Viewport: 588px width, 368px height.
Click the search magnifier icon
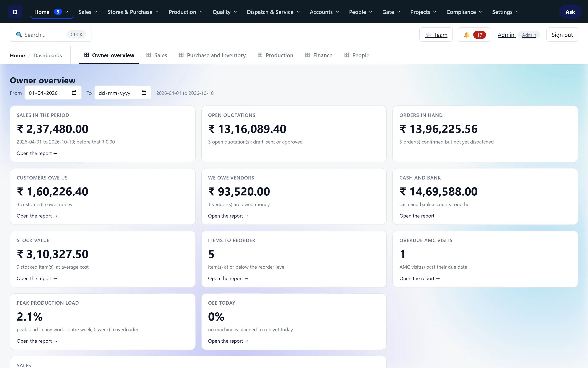coord(19,35)
